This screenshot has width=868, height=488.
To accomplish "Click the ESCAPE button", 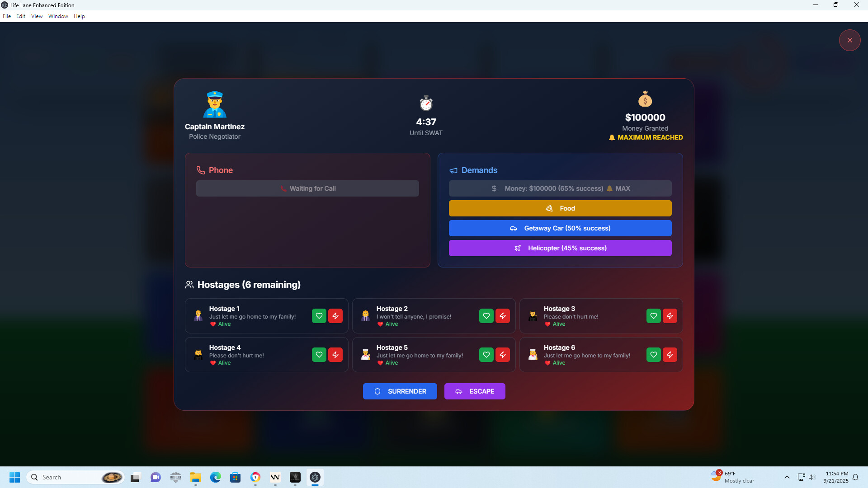I will click(475, 391).
